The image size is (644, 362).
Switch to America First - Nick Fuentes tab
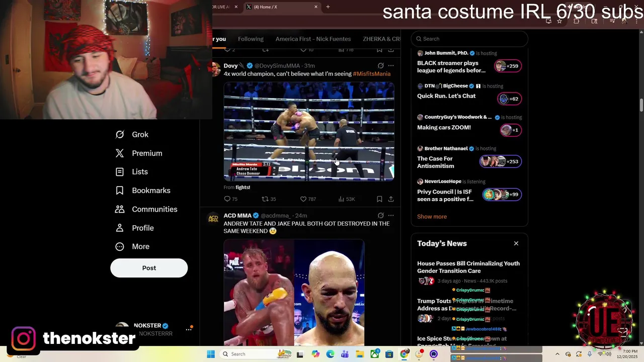(x=313, y=39)
